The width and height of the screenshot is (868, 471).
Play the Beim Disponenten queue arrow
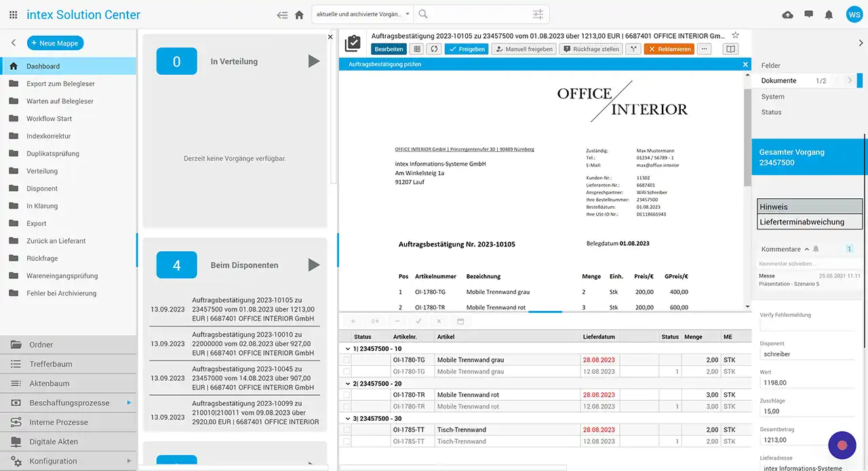[x=313, y=265]
